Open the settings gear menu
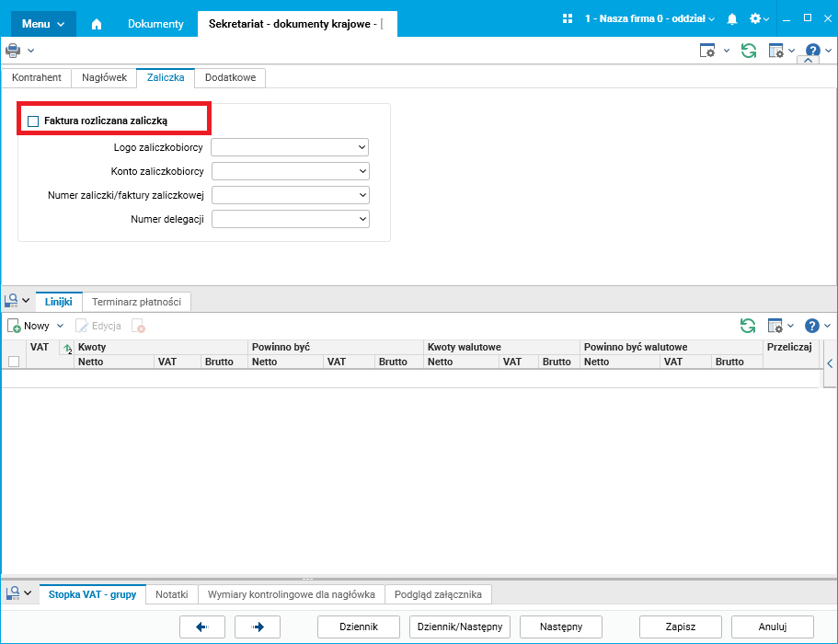This screenshot has width=838, height=644. point(759,18)
